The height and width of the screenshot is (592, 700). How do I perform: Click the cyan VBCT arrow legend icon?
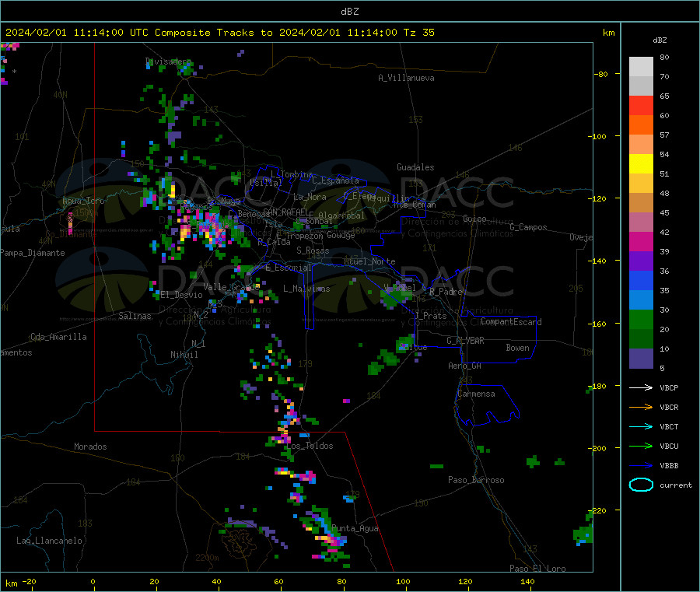641,426
